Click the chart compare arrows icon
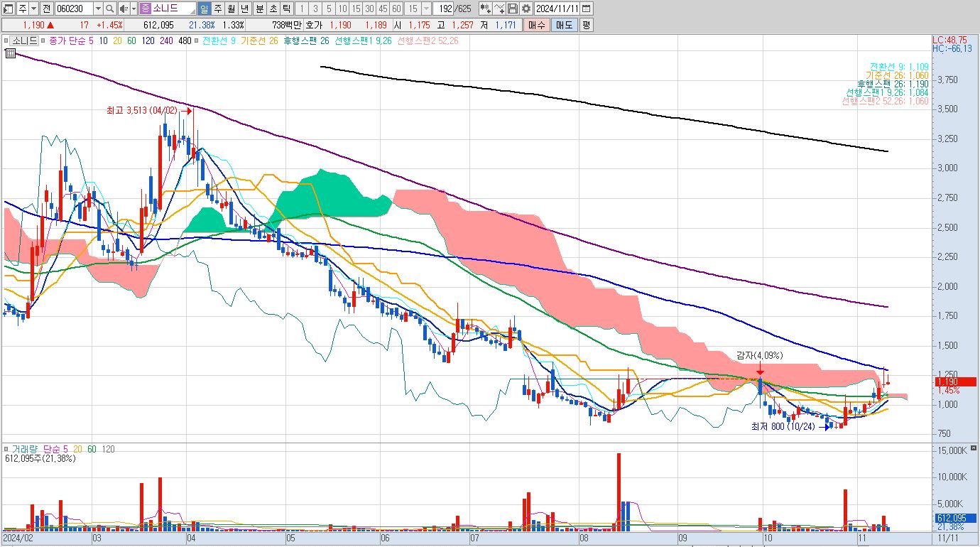 coord(486,9)
